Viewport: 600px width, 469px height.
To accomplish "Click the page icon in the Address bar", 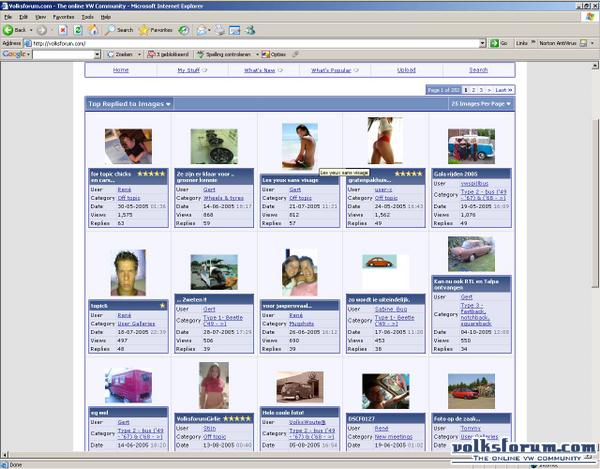I will point(28,43).
